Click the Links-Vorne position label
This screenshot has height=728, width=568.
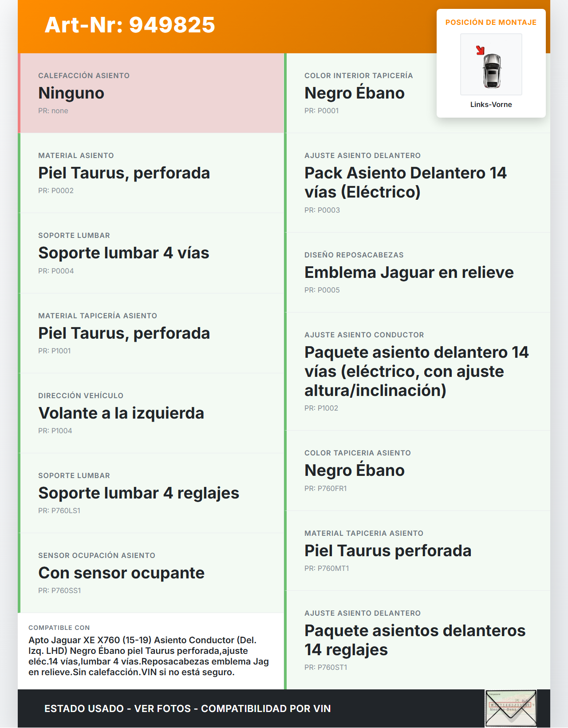click(x=491, y=105)
